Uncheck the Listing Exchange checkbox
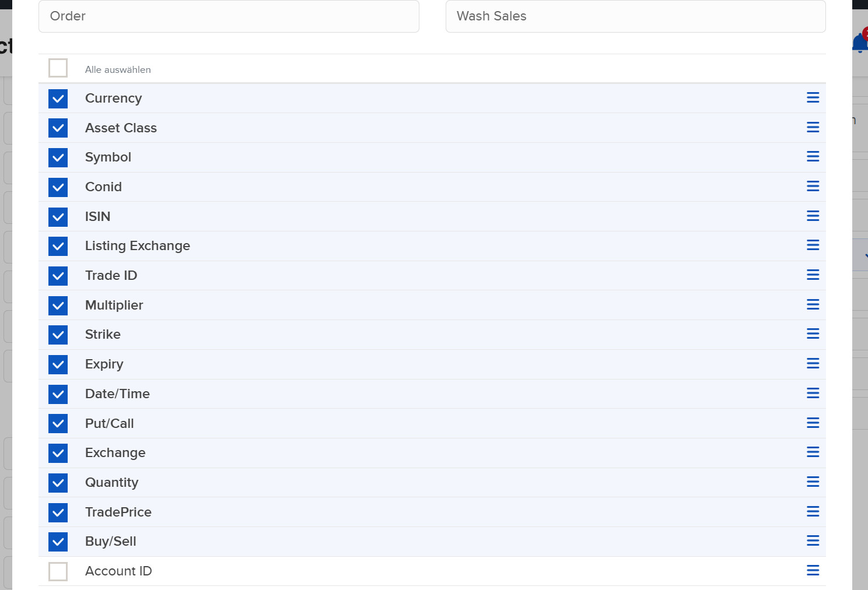The height and width of the screenshot is (590, 868). tap(58, 246)
